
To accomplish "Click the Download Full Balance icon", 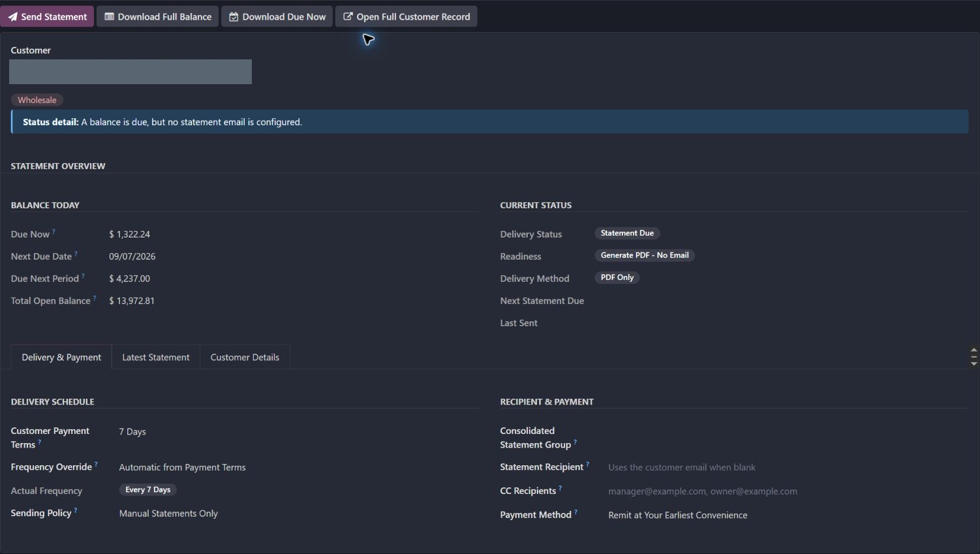I will [x=109, y=17].
